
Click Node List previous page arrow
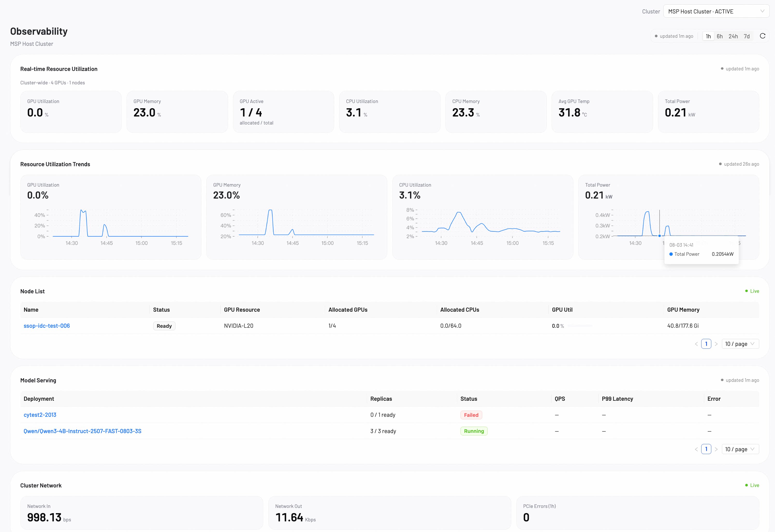point(696,344)
